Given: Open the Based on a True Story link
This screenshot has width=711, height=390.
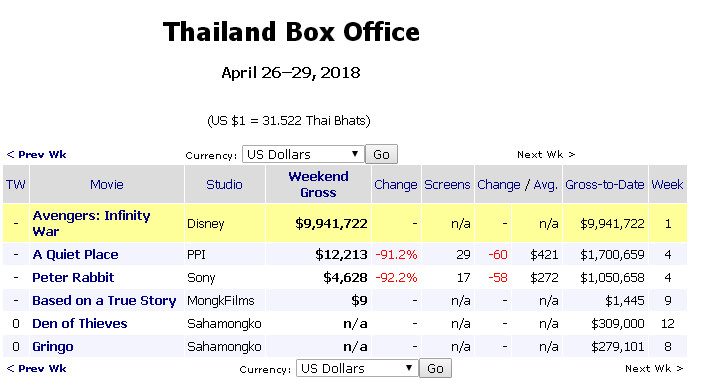Looking at the screenshot, I should coord(104,301).
